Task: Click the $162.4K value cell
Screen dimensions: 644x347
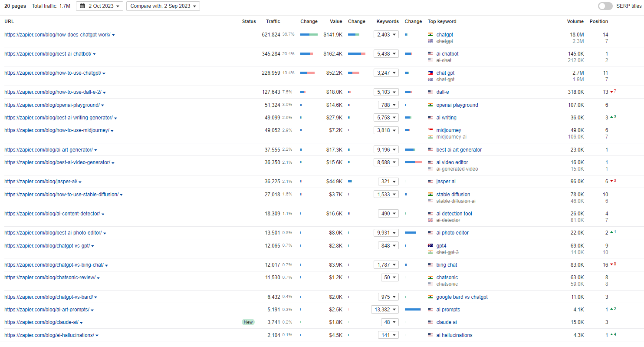Action: pyautogui.click(x=333, y=54)
